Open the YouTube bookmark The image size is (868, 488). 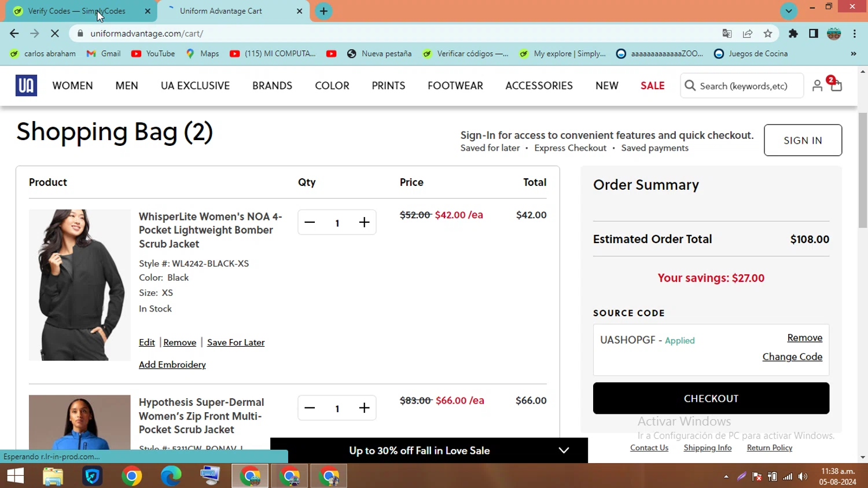pos(153,54)
